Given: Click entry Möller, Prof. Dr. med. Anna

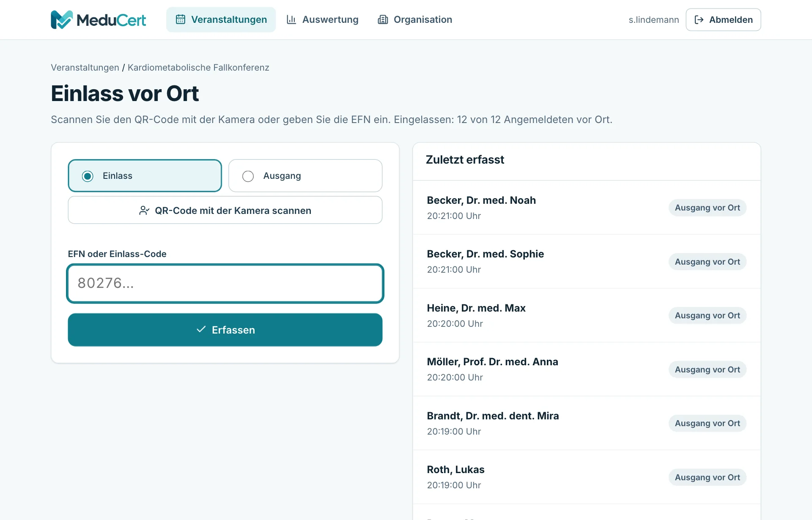Looking at the screenshot, I should pyautogui.click(x=587, y=369).
